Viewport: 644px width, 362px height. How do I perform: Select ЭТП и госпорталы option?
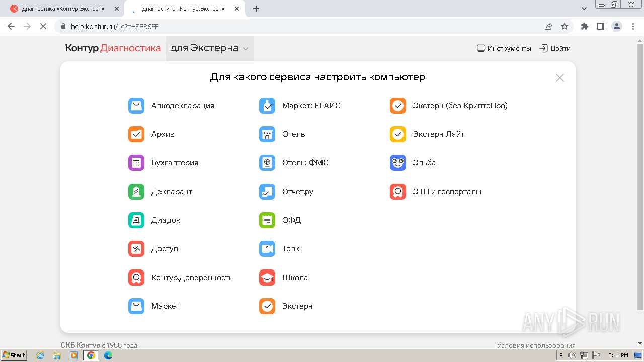(x=447, y=192)
